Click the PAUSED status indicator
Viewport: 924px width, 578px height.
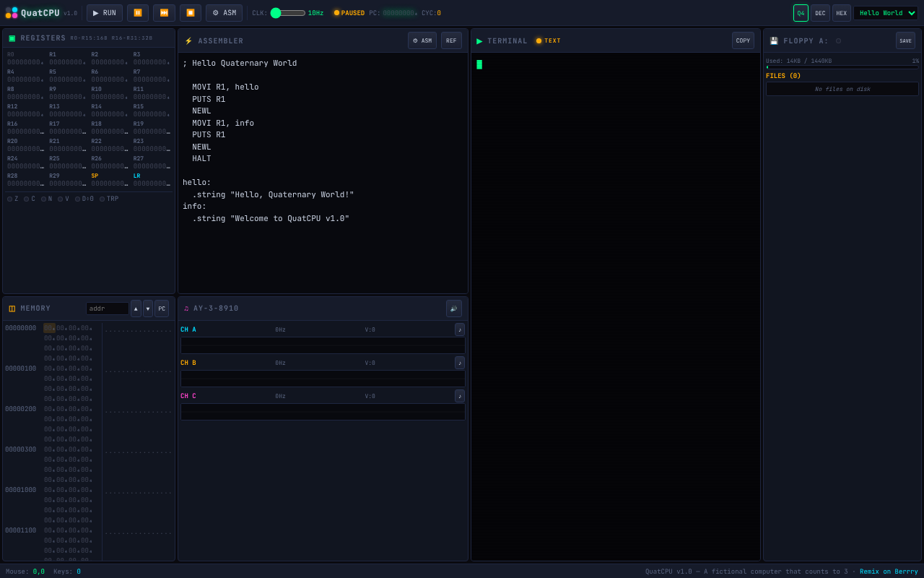pyautogui.click(x=349, y=13)
